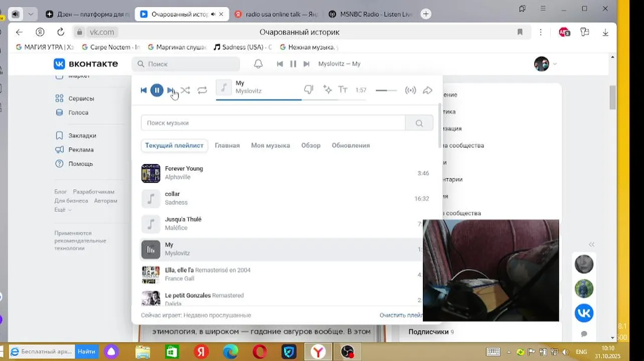Toggle repeat track mode
Viewport: 644px width, 361px height.
202,90
